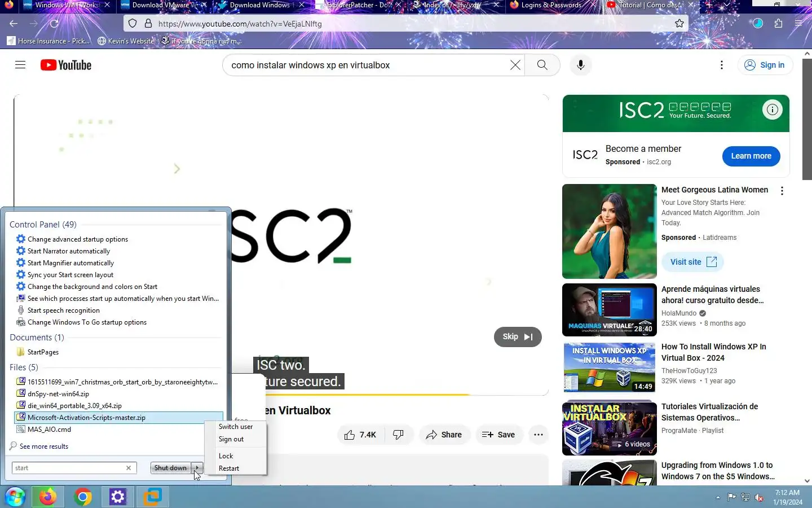812x508 pixels.
Task: Click Learn more on ISC2 ad
Action: (751, 156)
